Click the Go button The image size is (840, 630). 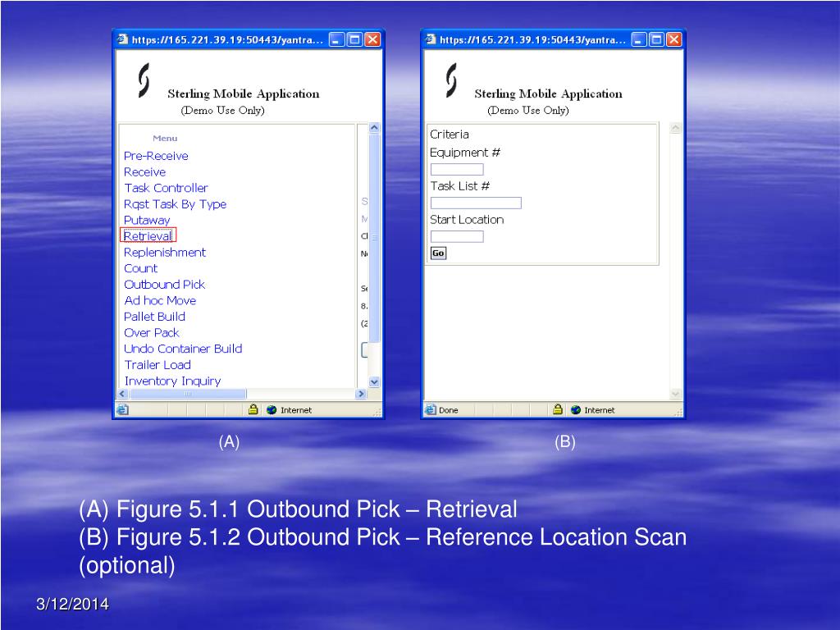[x=438, y=253]
